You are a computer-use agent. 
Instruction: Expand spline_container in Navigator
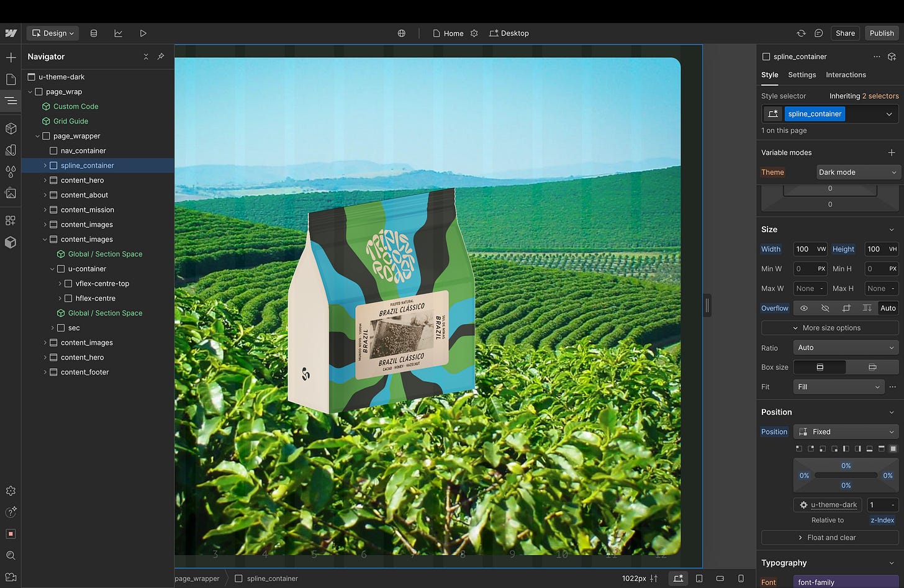45,166
